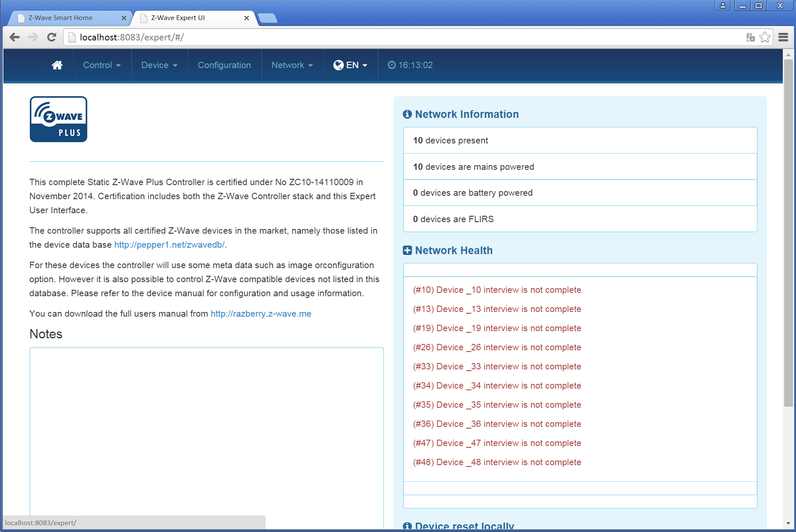The height and width of the screenshot is (532, 796).
Task: Click the browser Forward arrow
Action: coord(33,37)
